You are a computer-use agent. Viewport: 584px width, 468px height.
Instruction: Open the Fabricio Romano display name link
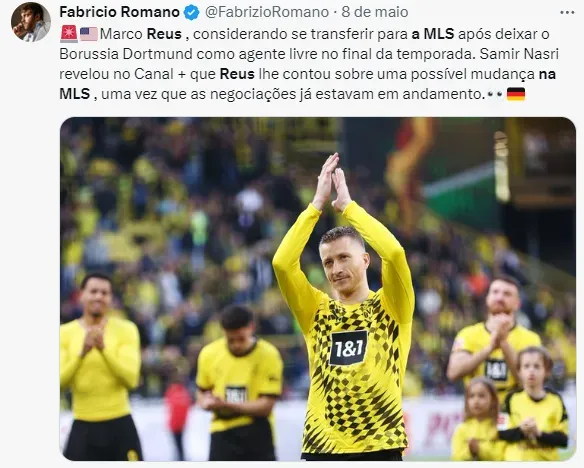[x=119, y=12]
